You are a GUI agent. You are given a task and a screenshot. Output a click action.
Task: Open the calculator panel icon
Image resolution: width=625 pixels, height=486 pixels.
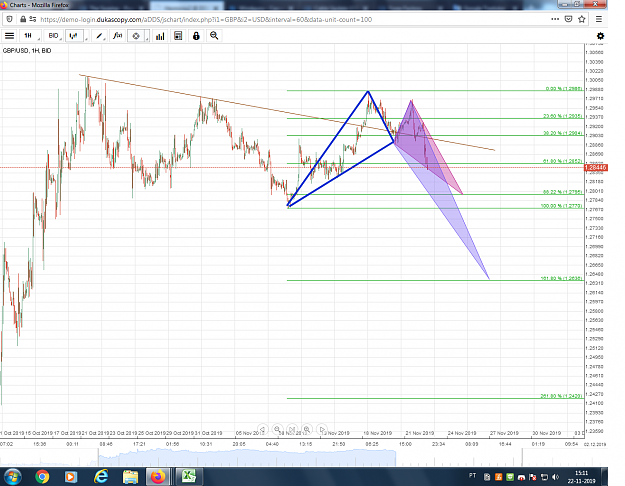pyautogui.click(x=178, y=36)
